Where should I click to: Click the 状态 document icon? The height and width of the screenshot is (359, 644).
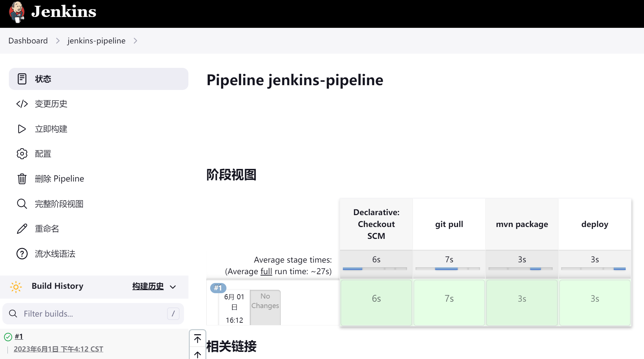(x=22, y=79)
